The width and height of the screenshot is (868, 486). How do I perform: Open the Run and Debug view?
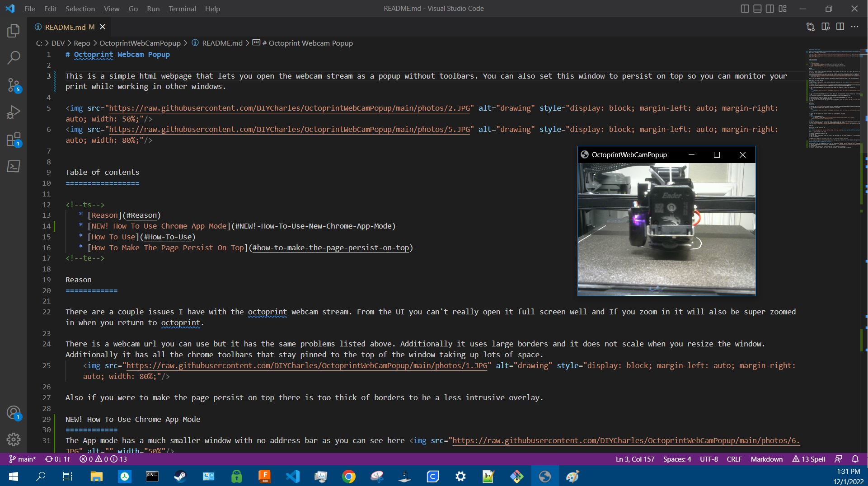pyautogui.click(x=14, y=112)
